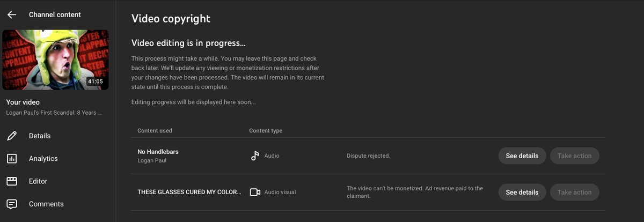
Task: Click the Details pencil icon
Action: pos(12,136)
